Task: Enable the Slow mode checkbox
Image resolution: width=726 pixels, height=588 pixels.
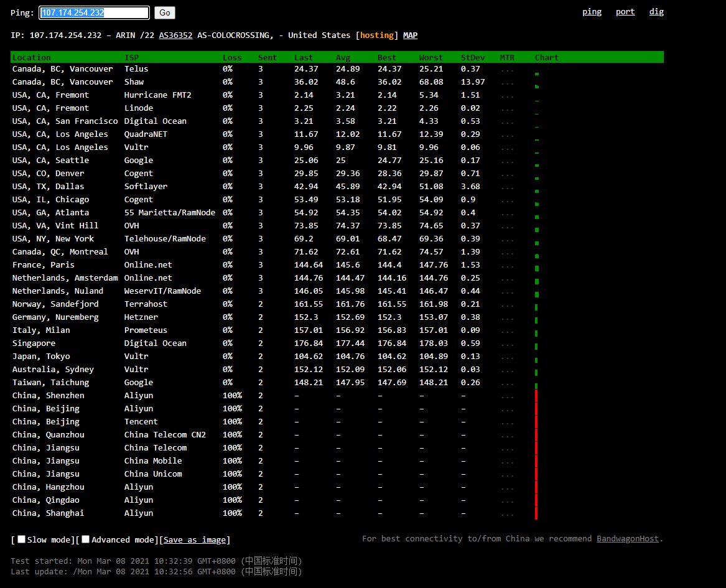Action: coord(22,539)
